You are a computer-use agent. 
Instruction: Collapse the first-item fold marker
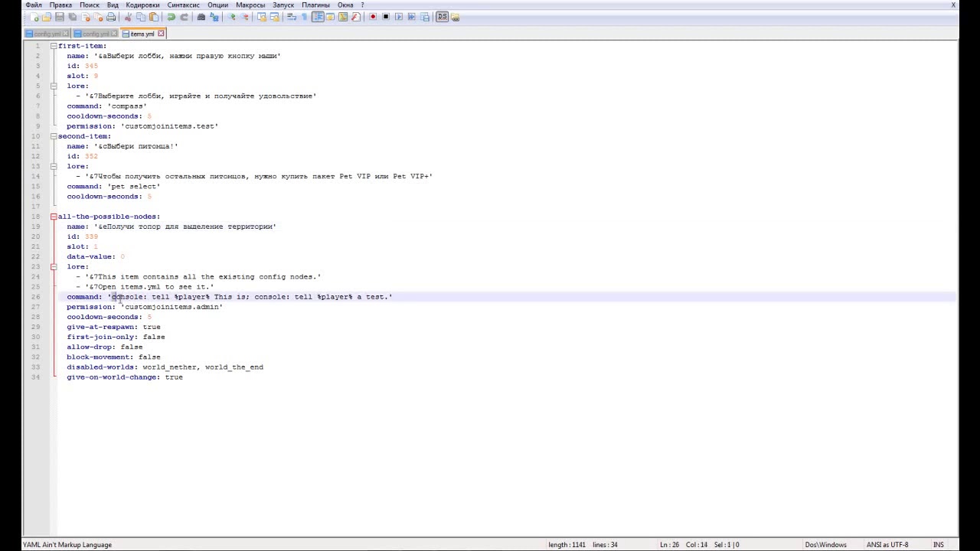pos(54,46)
